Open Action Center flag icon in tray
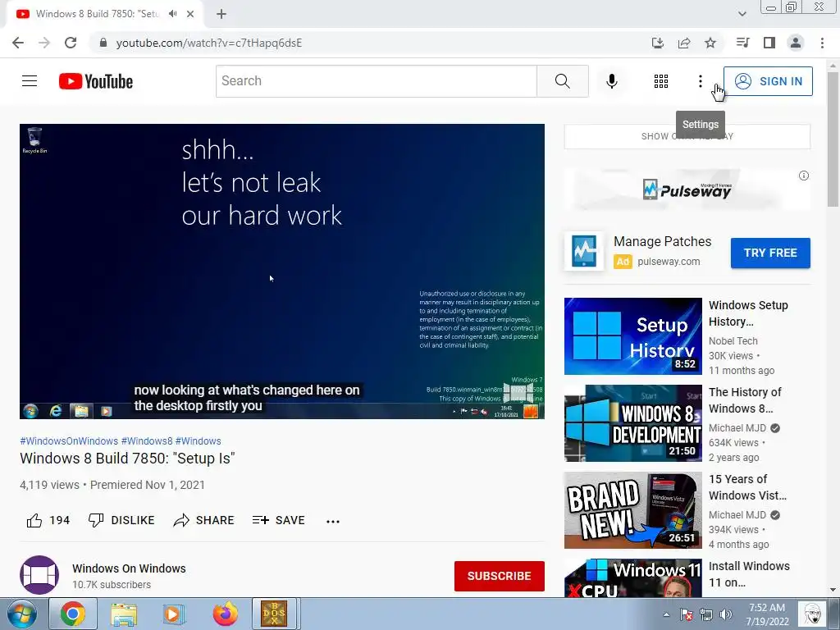The height and width of the screenshot is (630, 840). click(x=687, y=615)
